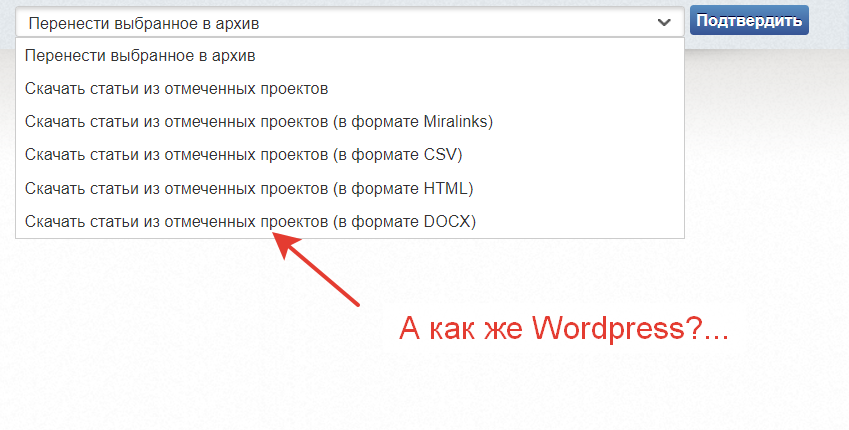The image size is (849, 430).
Task: Click the selected value text in the combo box
Action: pyautogui.click(x=150, y=22)
